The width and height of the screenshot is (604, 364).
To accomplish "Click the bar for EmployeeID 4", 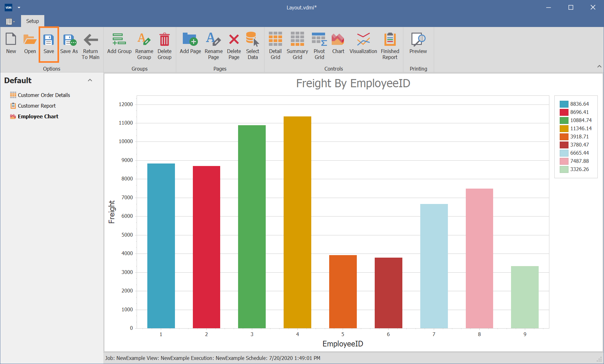I will click(297, 222).
